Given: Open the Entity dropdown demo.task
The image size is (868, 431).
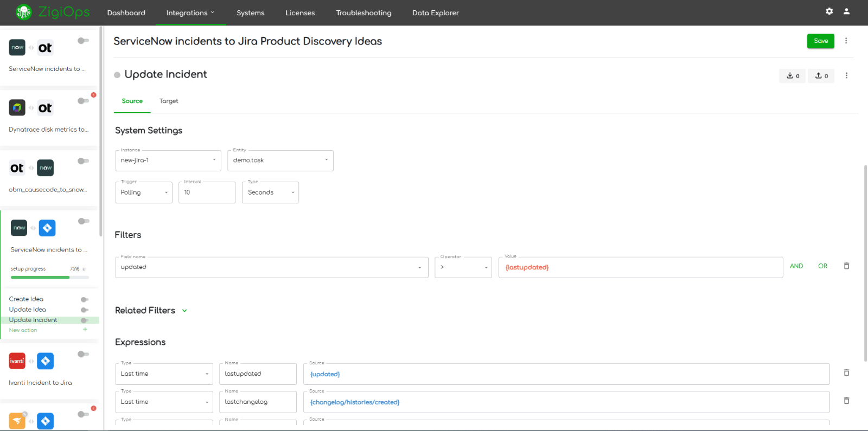Looking at the screenshot, I should click(280, 160).
